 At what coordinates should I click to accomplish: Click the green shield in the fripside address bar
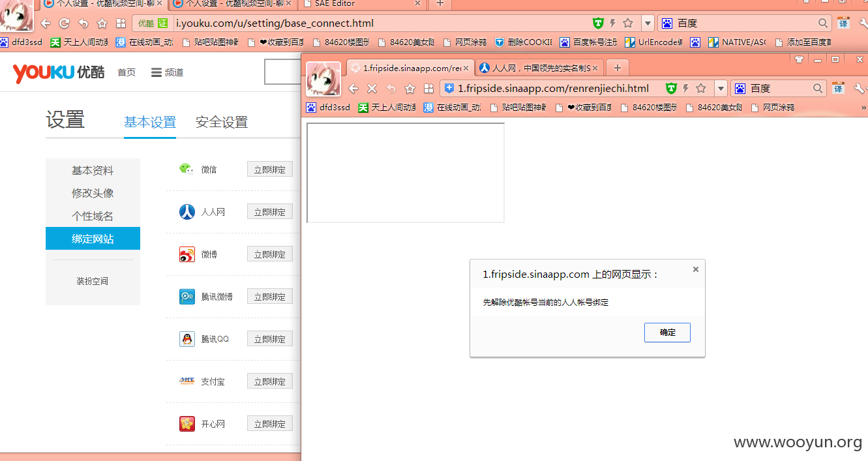[671, 88]
